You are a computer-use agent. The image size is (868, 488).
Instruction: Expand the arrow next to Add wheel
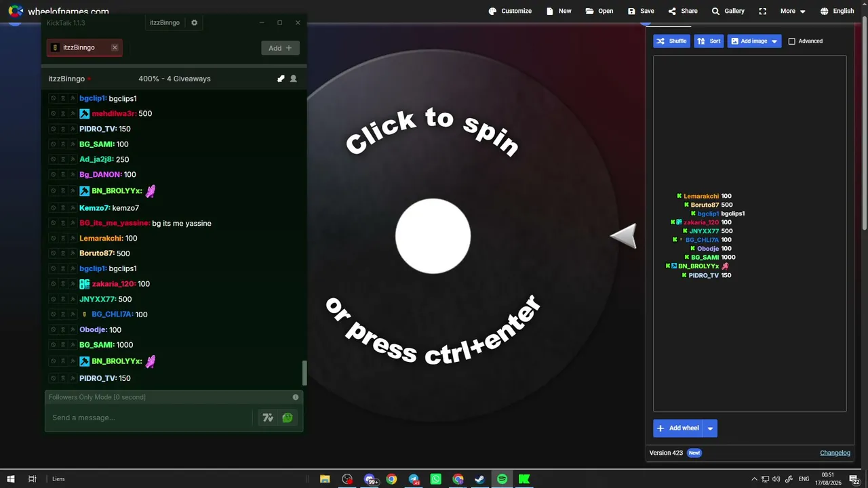[710, 428]
